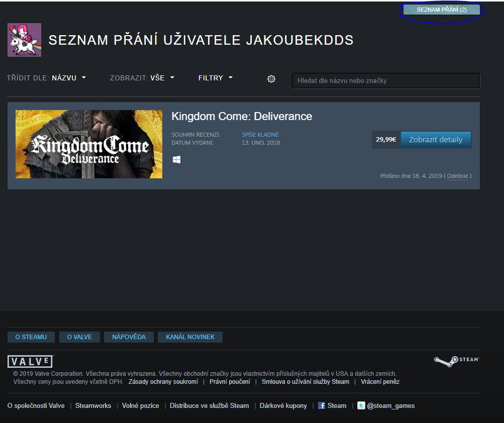Click the Facebook icon in the footer
This screenshot has width=504, height=423.
322,405
